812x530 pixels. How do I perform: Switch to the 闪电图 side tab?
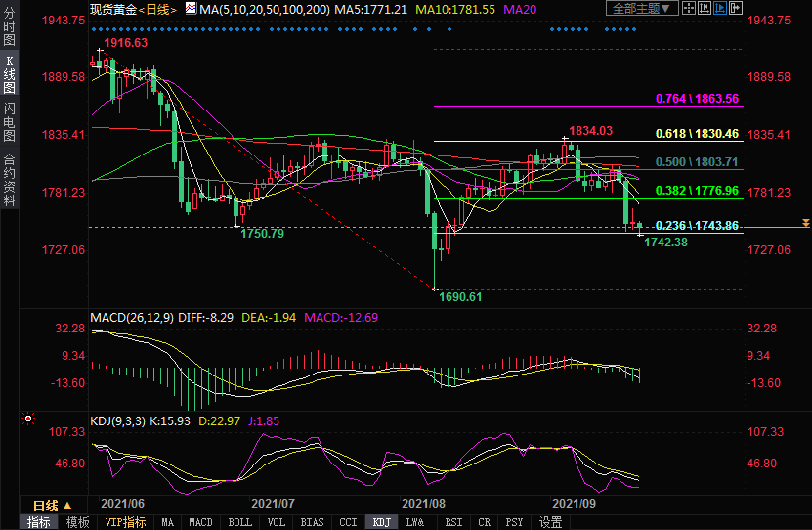click(x=9, y=122)
